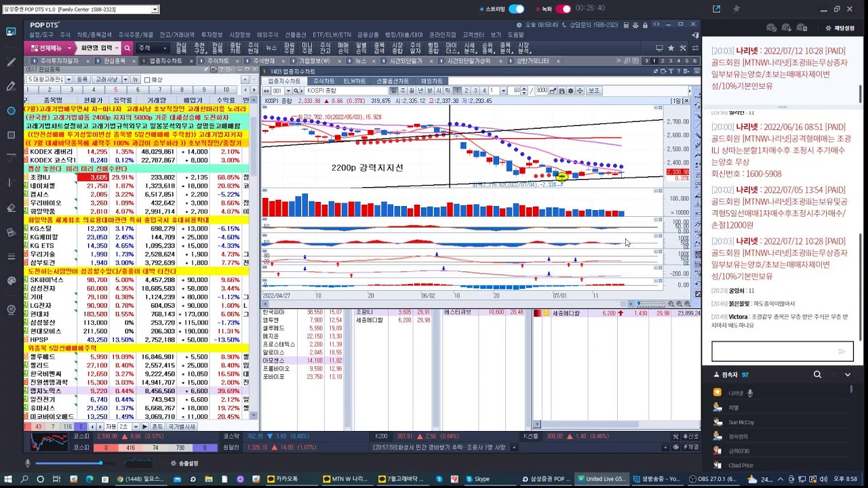The width and height of the screenshot is (868, 488).
Task: Check the 예상 checkbox in watchlist
Action: click(147, 80)
